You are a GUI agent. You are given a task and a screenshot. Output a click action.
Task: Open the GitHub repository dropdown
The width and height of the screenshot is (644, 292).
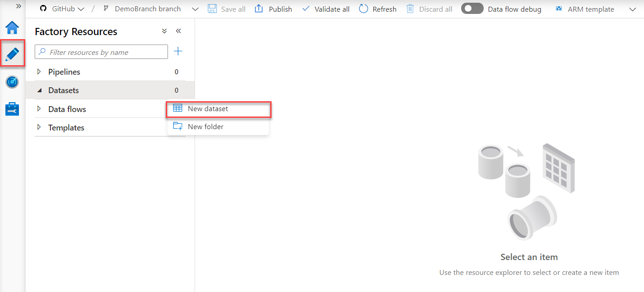[x=62, y=9]
